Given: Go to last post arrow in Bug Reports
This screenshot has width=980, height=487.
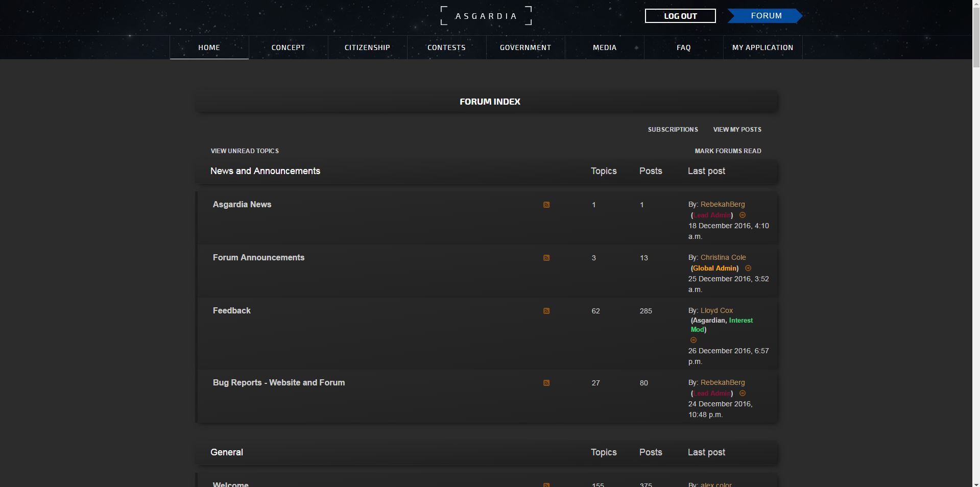Looking at the screenshot, I should (743, 393).
